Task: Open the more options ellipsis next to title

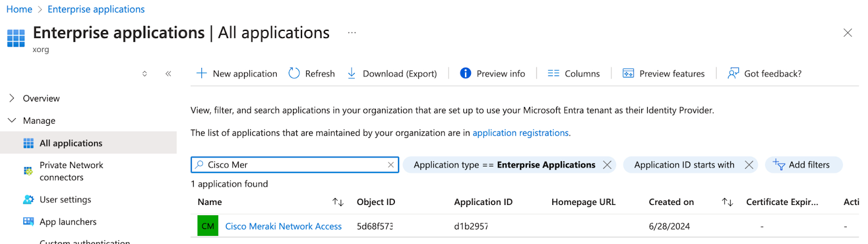Action: tap(352, 33)
